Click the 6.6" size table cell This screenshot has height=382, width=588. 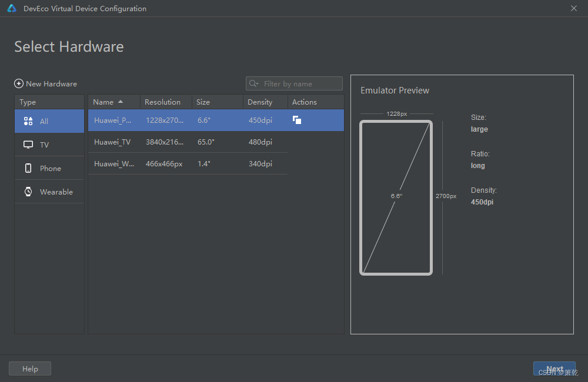(204, 120)
